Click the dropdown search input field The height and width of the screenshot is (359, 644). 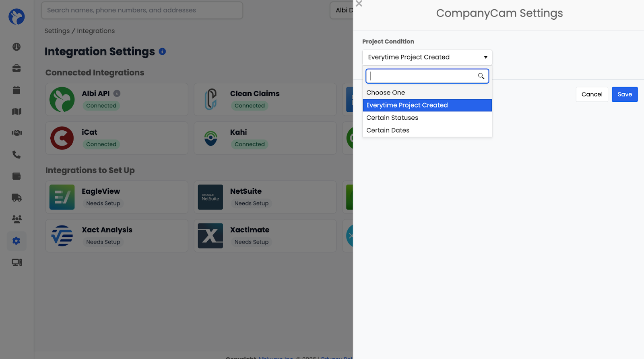pos(423,76)
